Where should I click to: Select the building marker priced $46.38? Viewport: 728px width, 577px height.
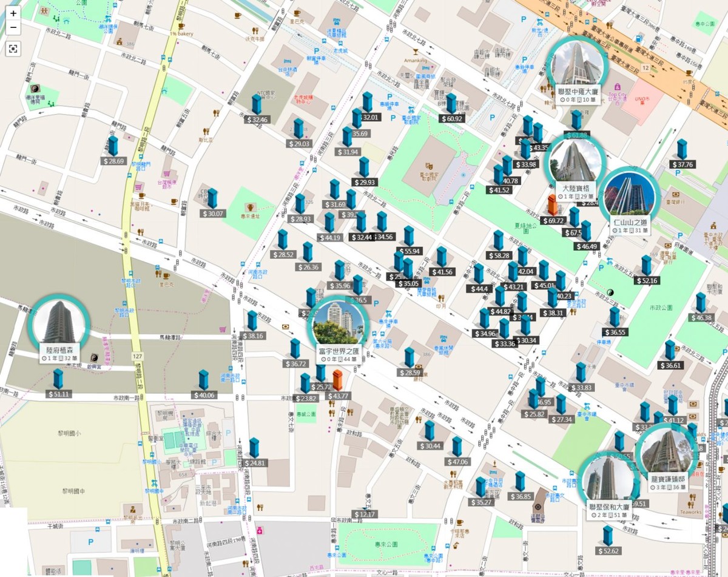pyautogui.click(x=701, y=307)
